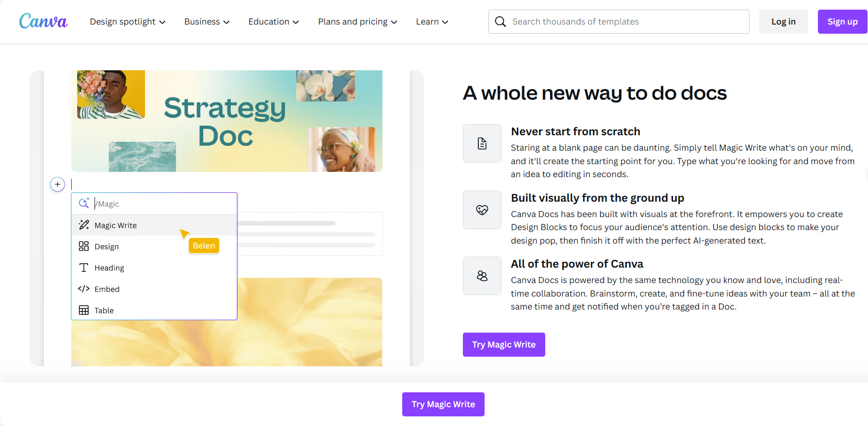Click the 'Never start from scratch' heading
This screenshot has height=426, width=868.
tap(576, 131)
